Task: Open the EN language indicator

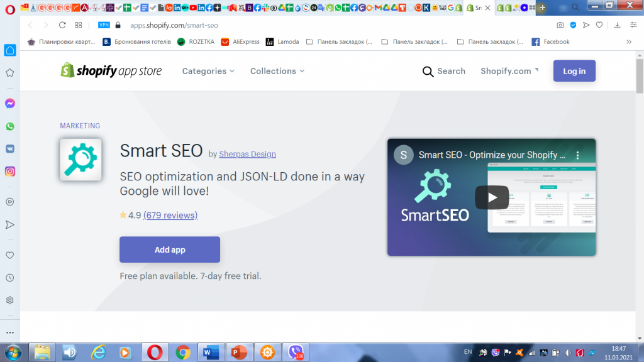Action: click(x=468, y=352)
